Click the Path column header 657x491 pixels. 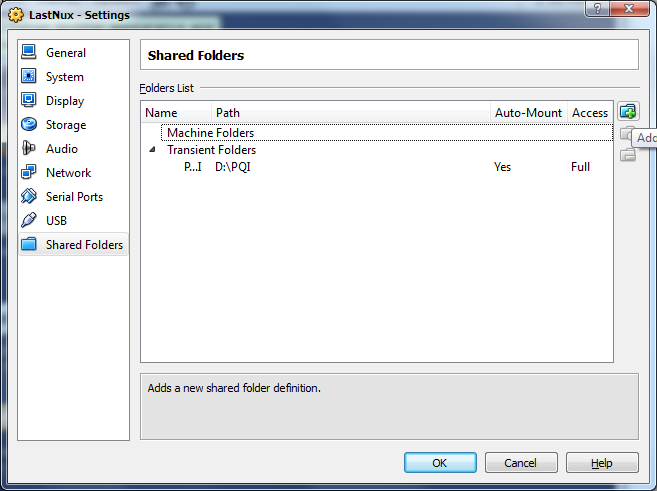click(x=228, y=113)
